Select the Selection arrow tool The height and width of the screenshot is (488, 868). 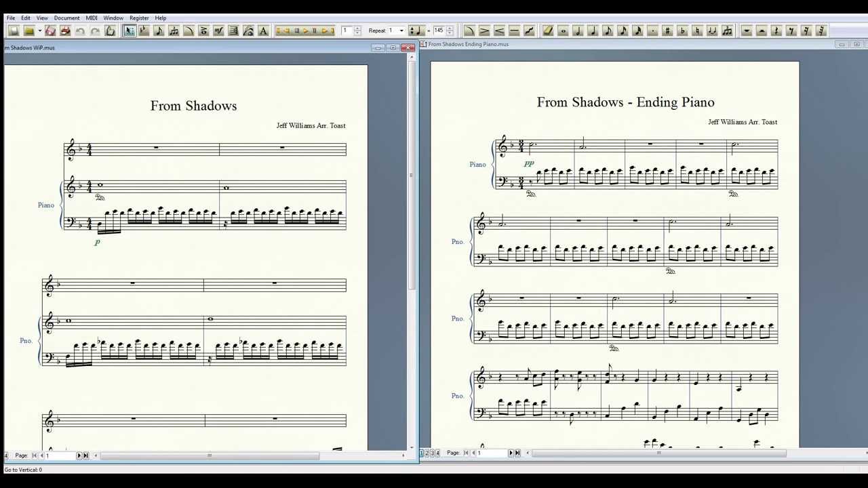129,30
